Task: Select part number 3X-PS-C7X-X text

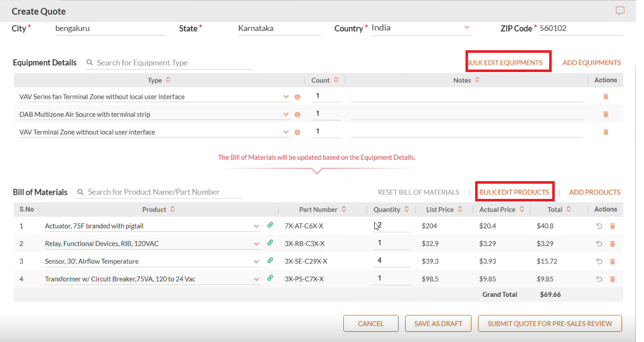Action: (x=304, y=279)
